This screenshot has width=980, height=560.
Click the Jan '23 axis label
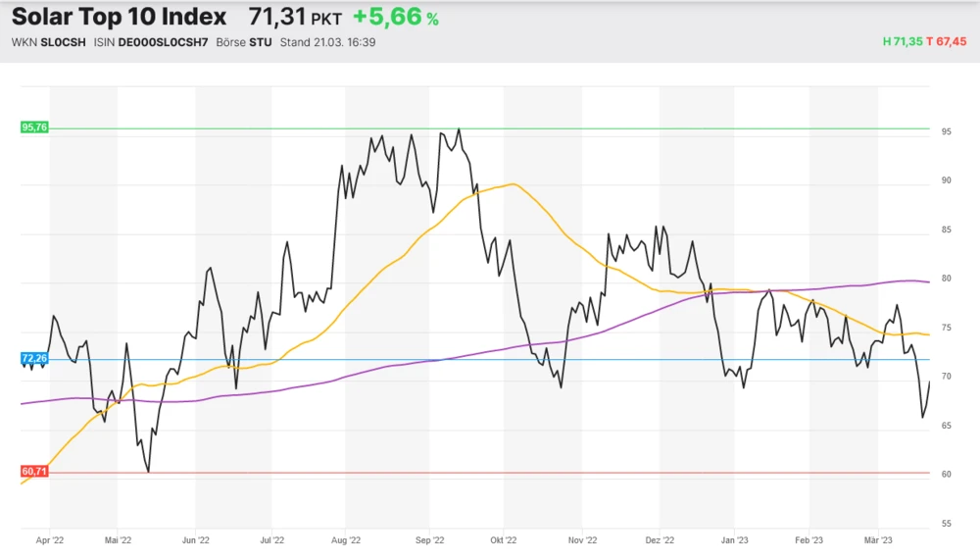click(734, 539)
